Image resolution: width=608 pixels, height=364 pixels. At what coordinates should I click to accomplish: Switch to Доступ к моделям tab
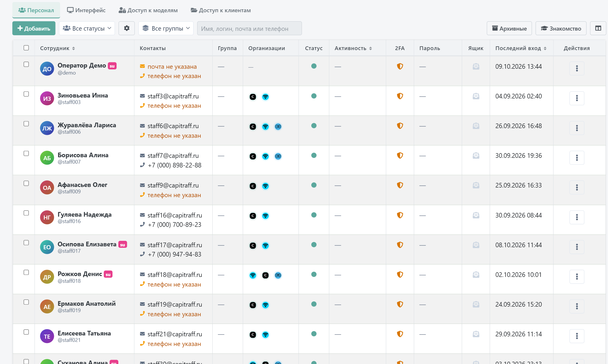[148, 10]
